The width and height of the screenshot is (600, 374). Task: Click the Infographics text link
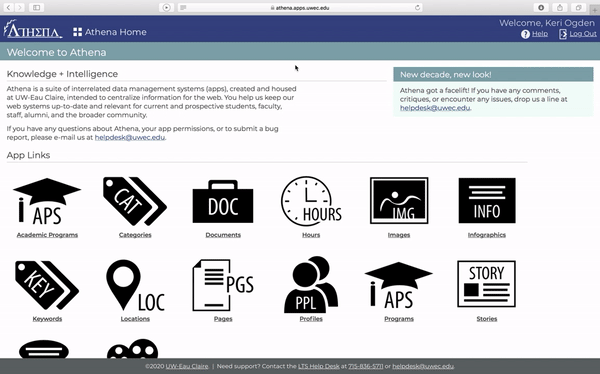coord(487,235)
